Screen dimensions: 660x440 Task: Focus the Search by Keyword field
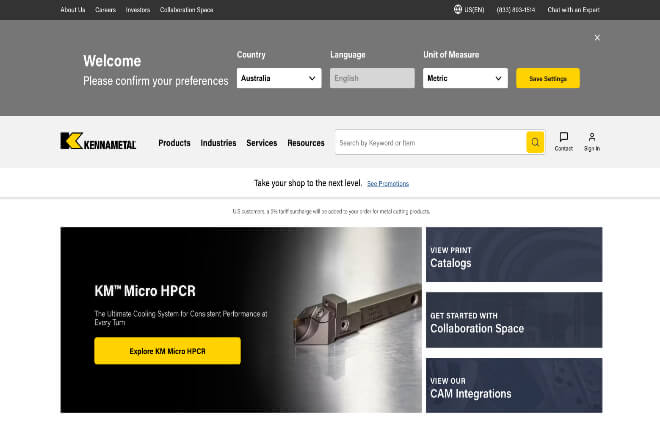pyautogui.click(x=431, y=142)
